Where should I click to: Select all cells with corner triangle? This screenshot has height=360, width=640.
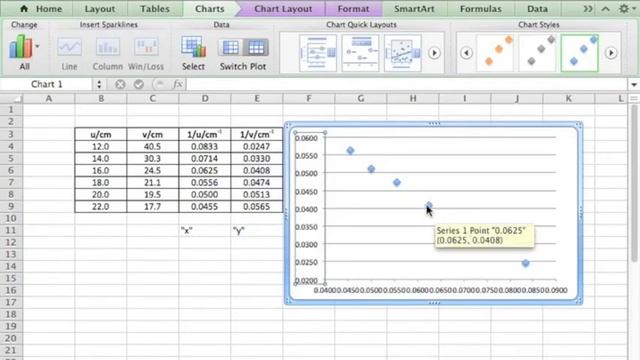pos(11,98)
